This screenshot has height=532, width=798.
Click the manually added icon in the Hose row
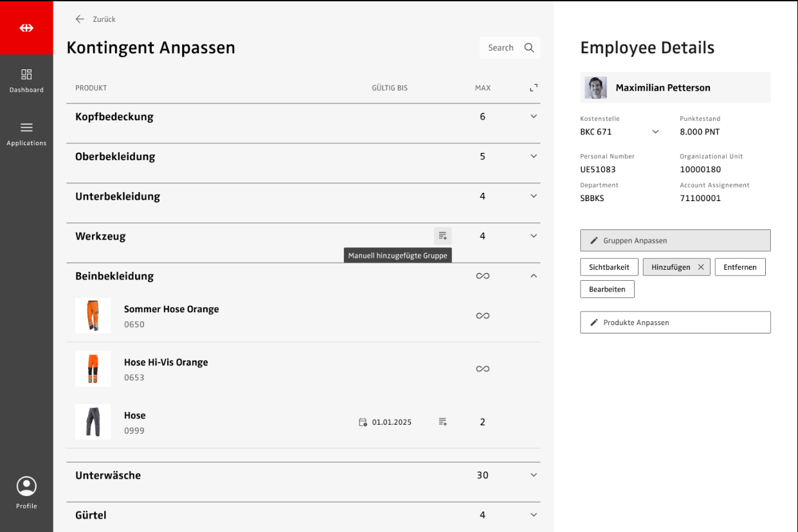click(442, 422)
